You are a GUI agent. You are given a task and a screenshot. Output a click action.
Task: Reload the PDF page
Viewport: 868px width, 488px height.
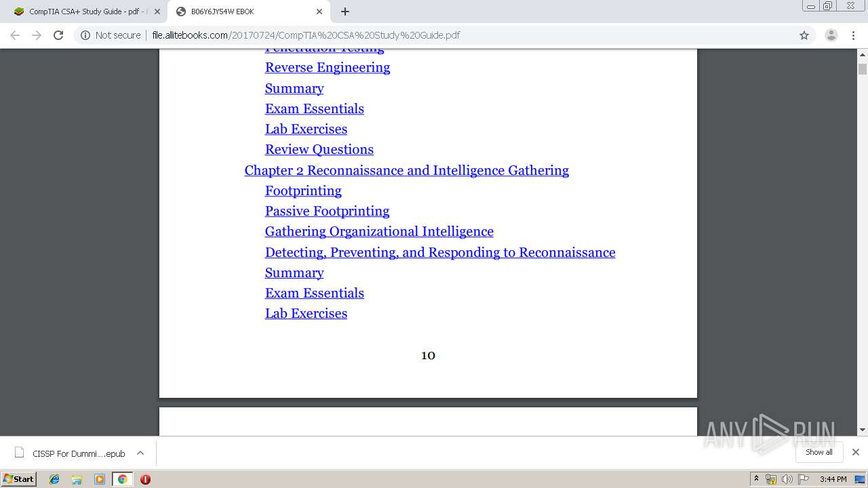click(58, 35)
